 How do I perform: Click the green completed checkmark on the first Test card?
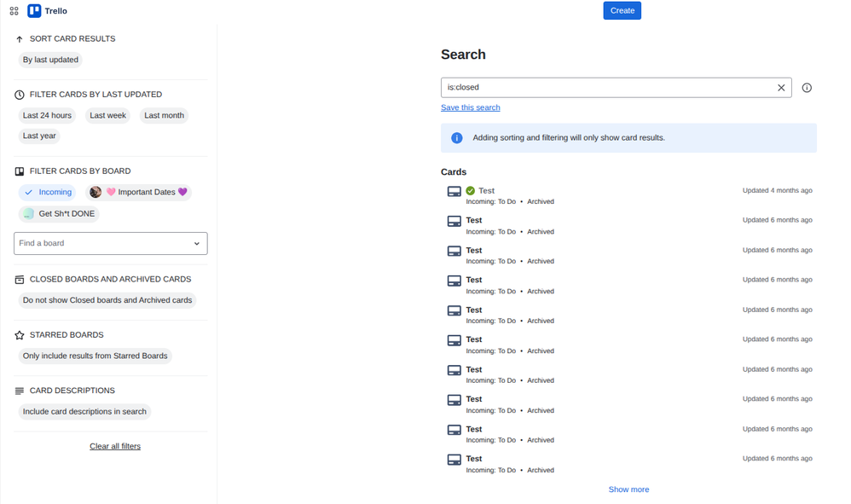[470, 190]
